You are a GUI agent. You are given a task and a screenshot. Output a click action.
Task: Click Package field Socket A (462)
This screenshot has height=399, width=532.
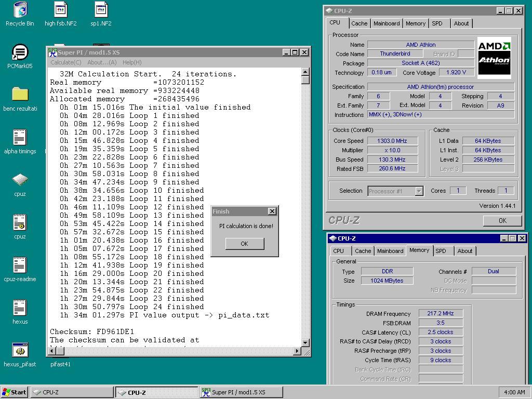tap(421, 63)
